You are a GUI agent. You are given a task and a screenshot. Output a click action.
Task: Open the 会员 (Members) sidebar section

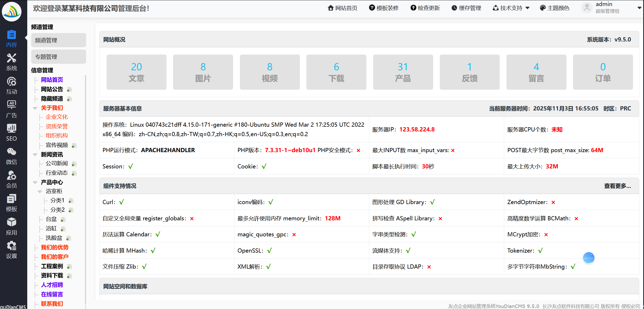pos(11,180)
